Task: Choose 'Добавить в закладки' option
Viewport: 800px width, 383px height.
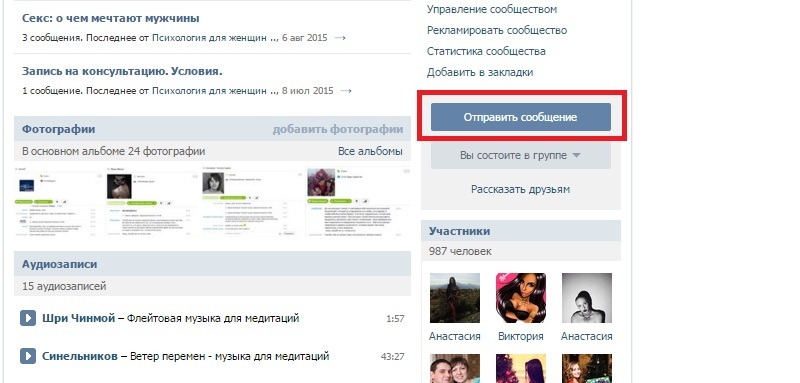Action: (480, 72)
